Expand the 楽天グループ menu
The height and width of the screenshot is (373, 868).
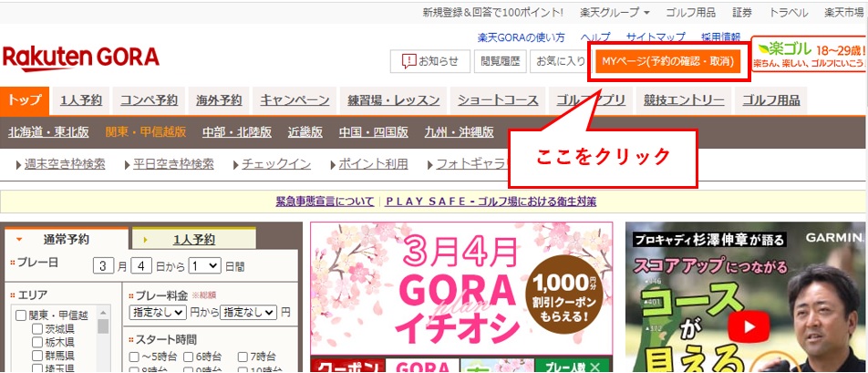tap(615, 12)
